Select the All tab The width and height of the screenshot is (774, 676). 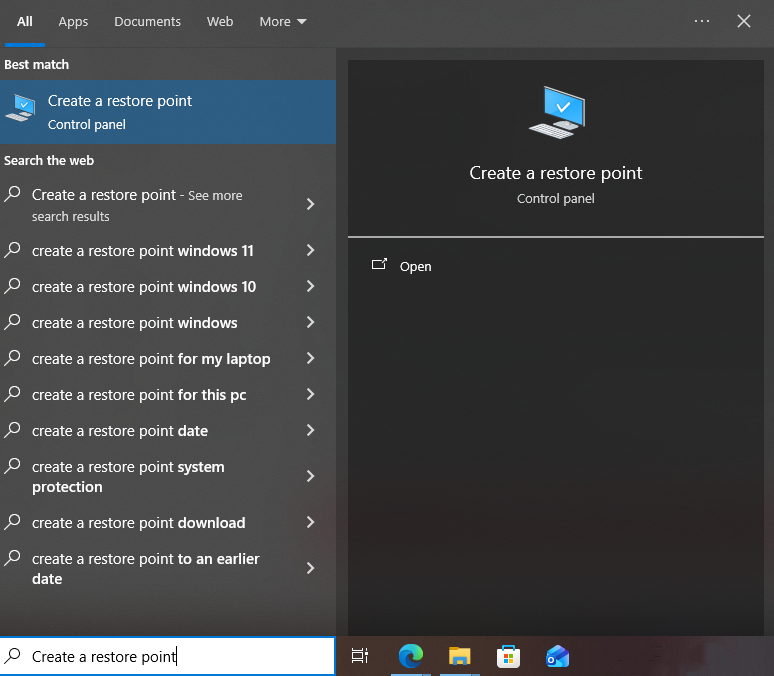pos(25,22)
